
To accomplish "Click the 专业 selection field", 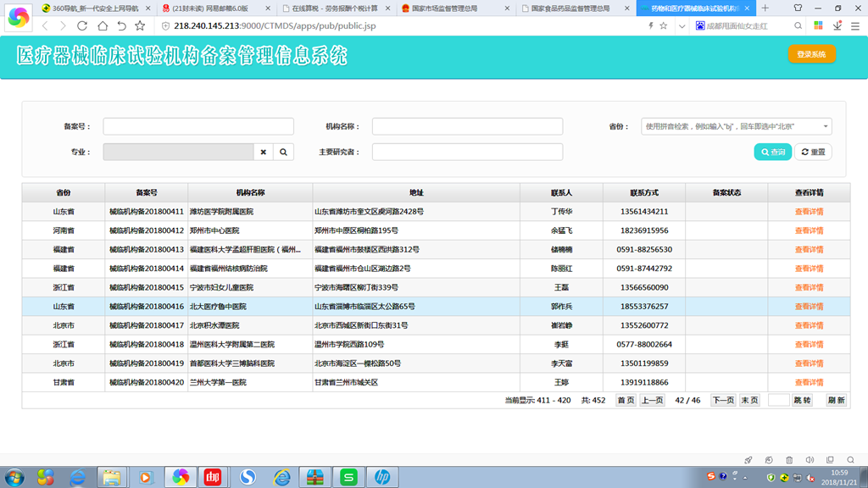I will 178,152.
